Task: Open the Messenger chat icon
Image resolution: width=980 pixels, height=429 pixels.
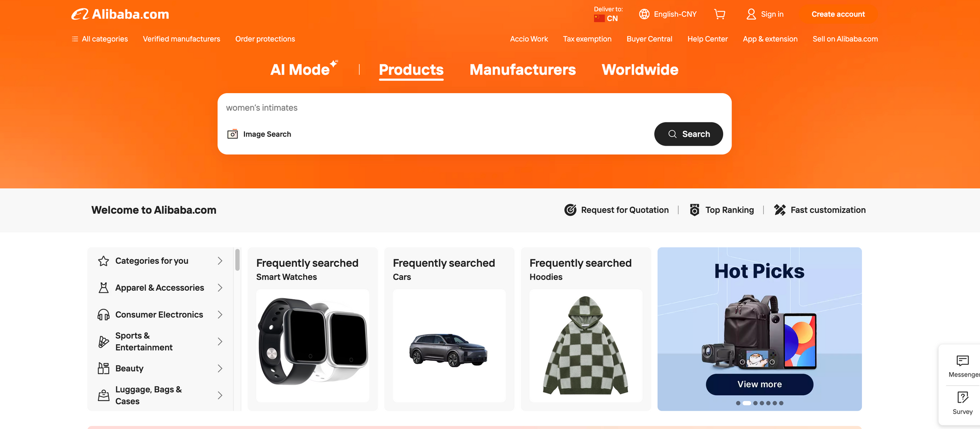Action: point(962,361)
